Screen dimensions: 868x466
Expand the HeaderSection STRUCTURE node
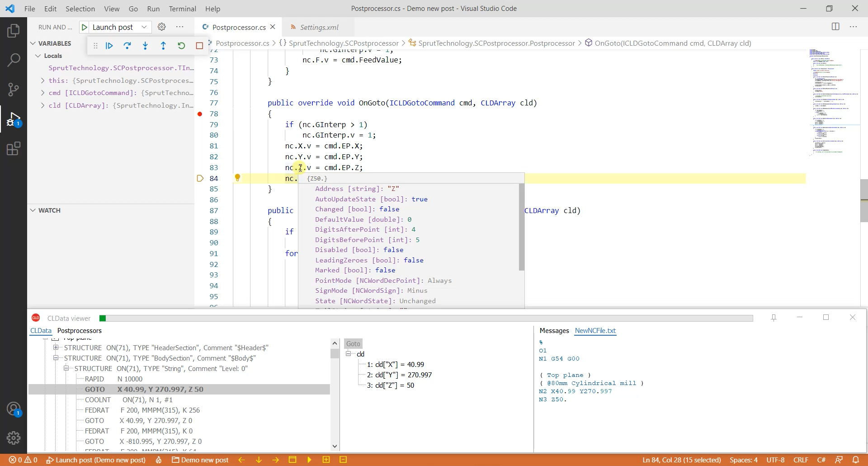click(x=56, y=347)
